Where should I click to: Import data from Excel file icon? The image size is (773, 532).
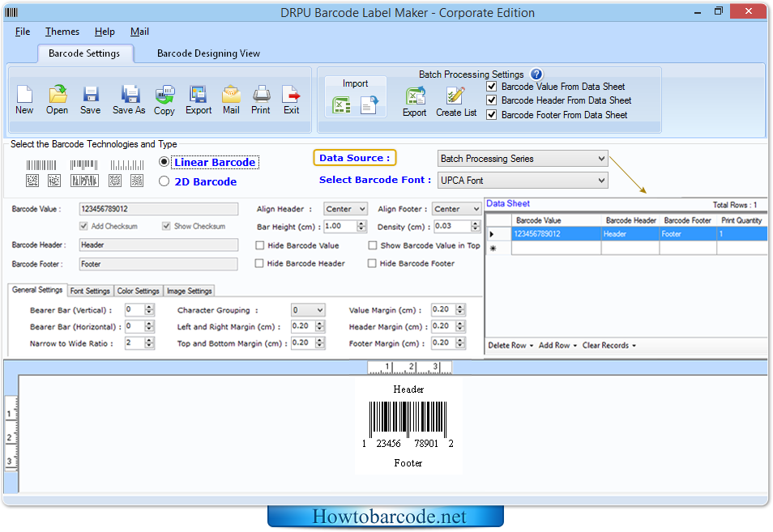coord(341,105)
